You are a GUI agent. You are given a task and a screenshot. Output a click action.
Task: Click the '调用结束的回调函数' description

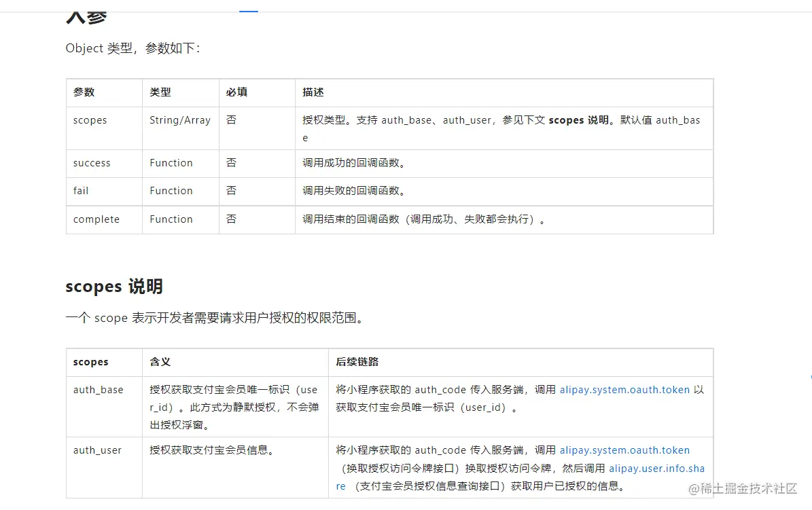coord(424,219)
